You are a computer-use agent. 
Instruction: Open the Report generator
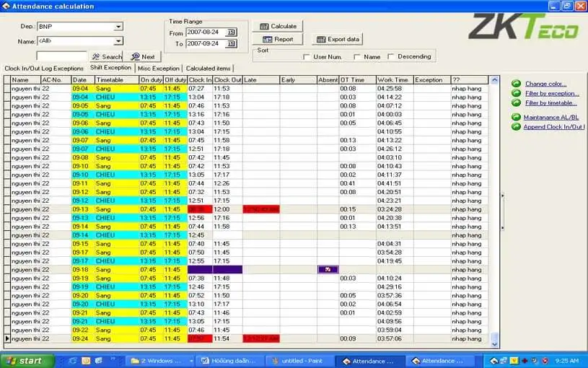278,40
